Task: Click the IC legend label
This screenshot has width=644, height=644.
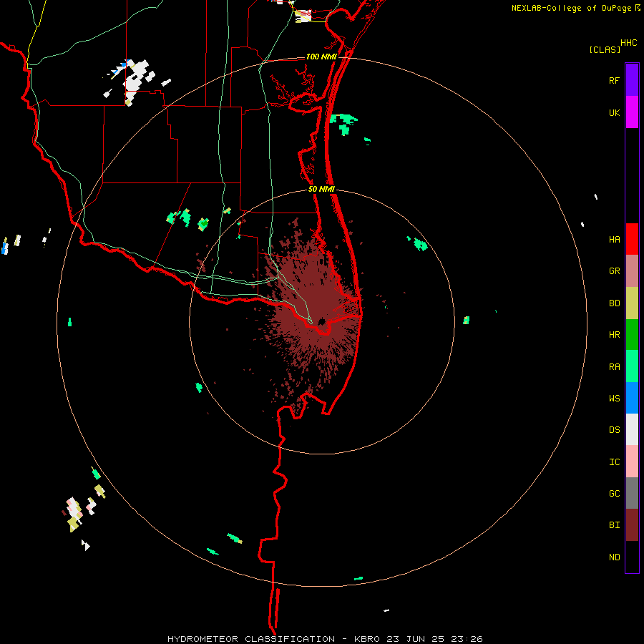Action: [614, 462]
